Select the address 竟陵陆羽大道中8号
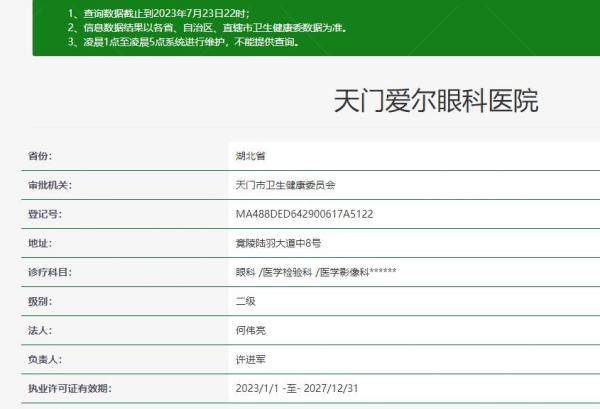This screenshot has width=600, height=409. (x=277, y=243)
